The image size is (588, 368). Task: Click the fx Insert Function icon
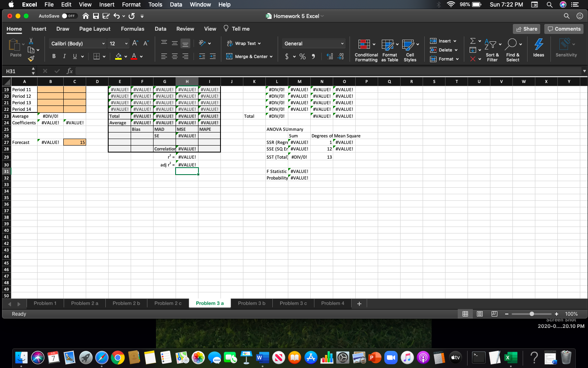(70, 71)
